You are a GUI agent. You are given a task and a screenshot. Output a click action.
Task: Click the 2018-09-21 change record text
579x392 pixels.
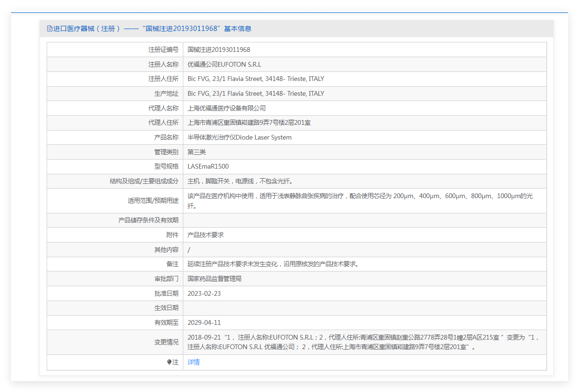click(x=363, y=342)
